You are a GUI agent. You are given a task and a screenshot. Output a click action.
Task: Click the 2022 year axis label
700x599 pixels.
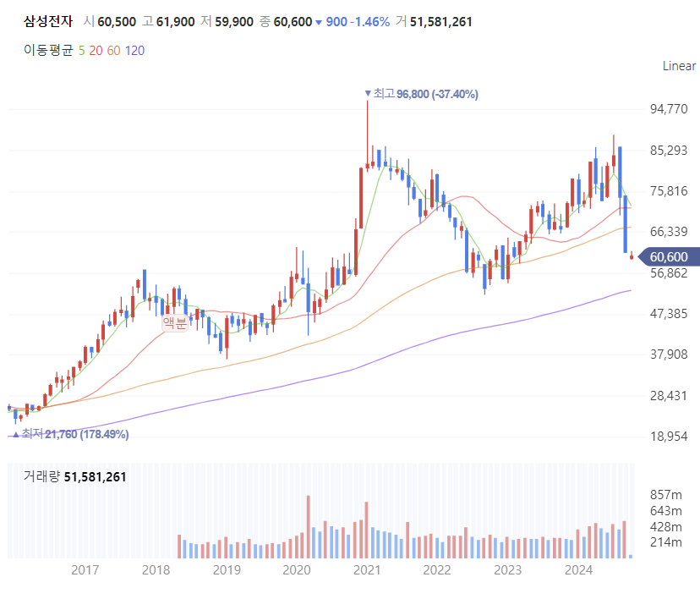tap(437, 570)
